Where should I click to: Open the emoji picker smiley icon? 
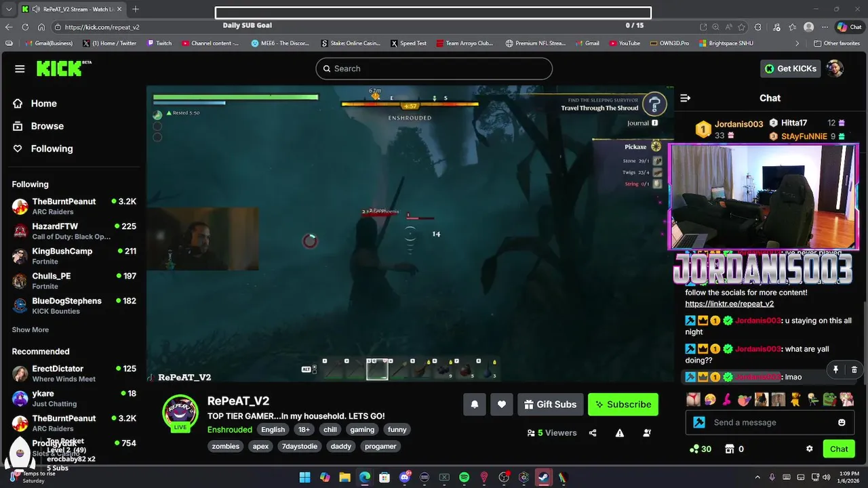click(842, 422)
